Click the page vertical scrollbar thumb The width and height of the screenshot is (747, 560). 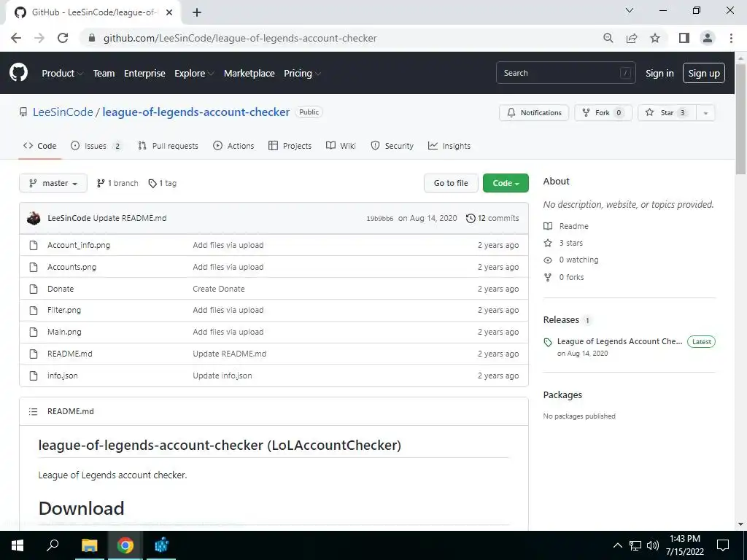point(740,119)
